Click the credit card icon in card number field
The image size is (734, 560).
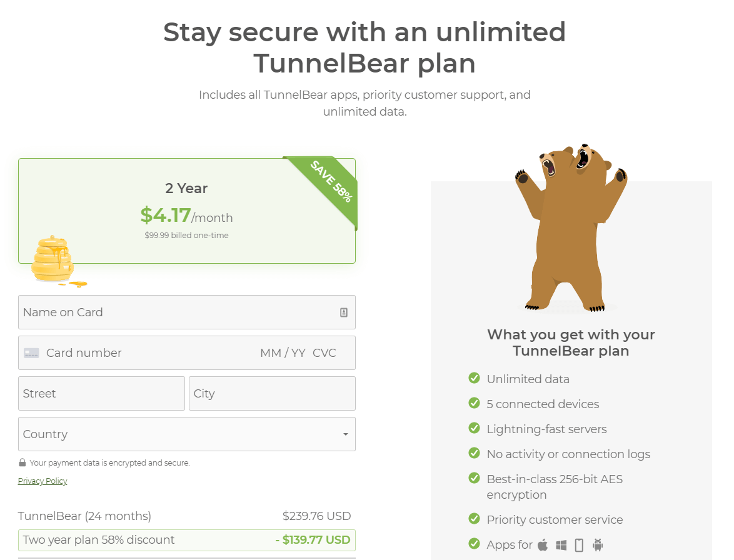[x=32, y=352]
